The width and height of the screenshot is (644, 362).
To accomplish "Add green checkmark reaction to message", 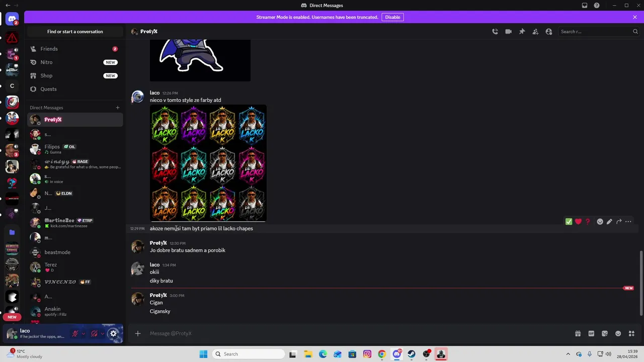I will tap(569, 222).
